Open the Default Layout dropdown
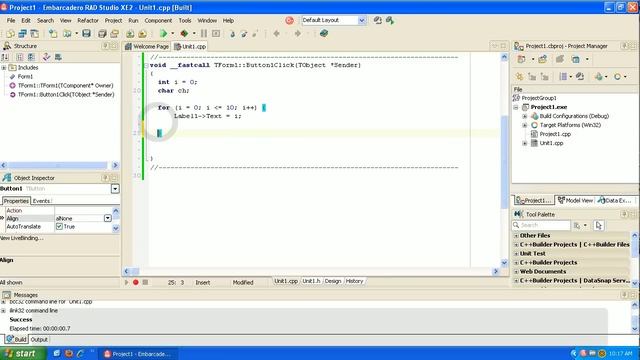The width and height of the screenshot is (640, 360). tap(362, 20)
